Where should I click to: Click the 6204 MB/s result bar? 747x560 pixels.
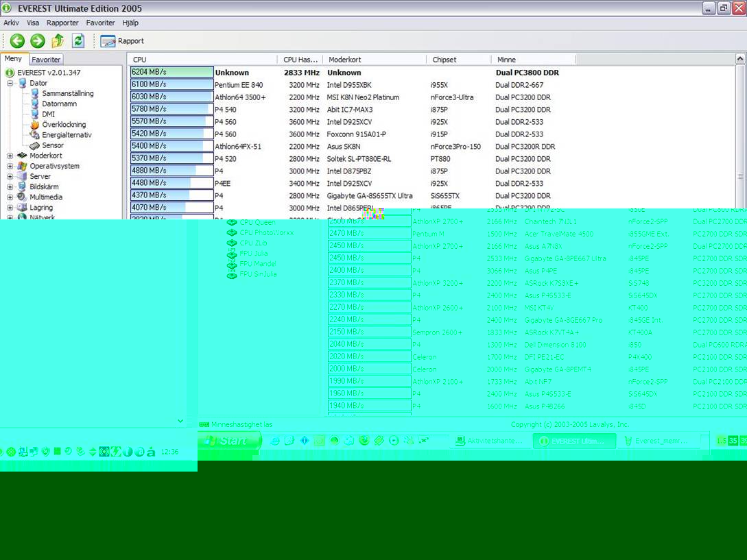coord(172,72)
